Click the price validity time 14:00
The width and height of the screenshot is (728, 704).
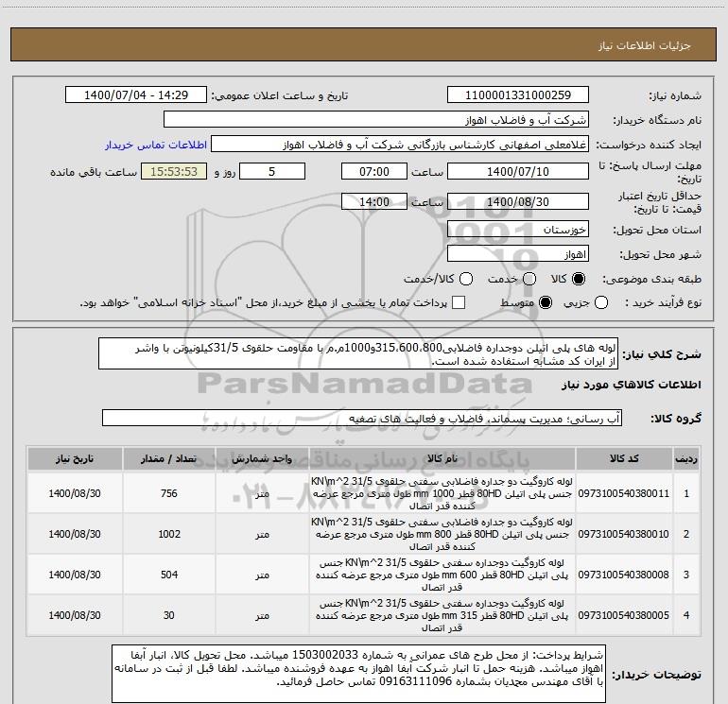pyautogui.click(x=374, y=202)
